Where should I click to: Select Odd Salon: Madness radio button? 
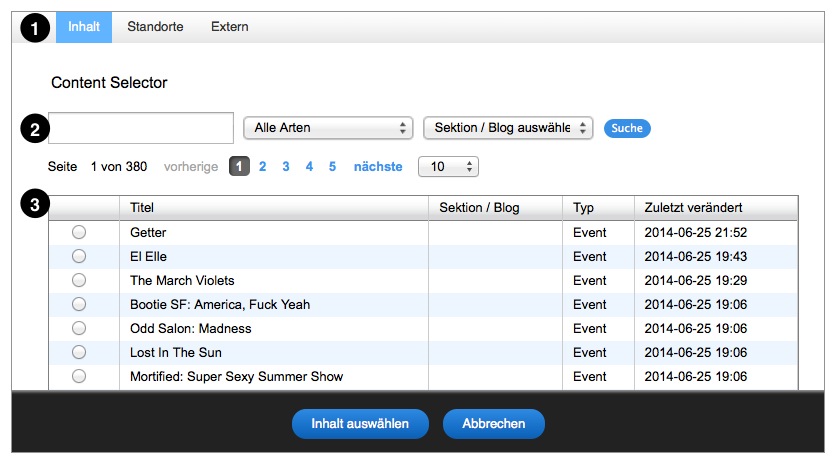pos(79,328)
